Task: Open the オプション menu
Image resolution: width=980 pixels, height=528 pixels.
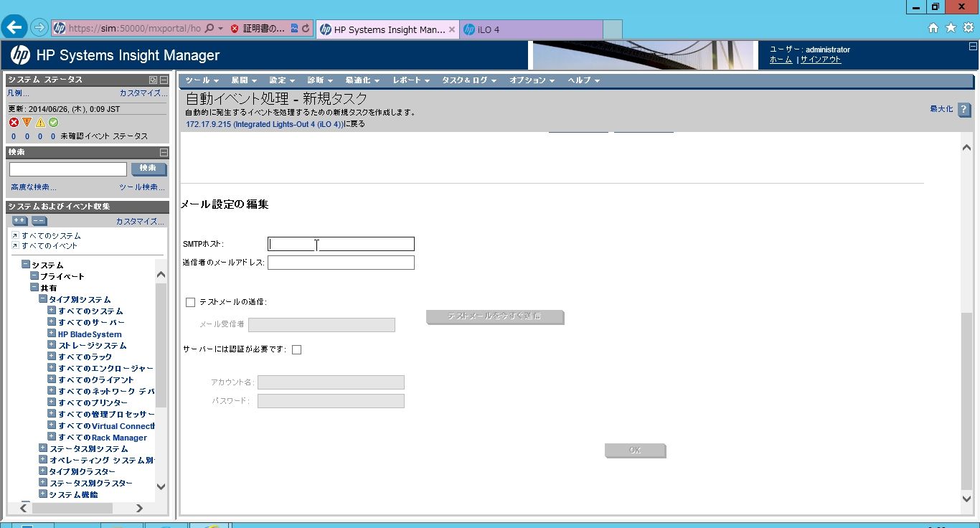Action: click(532, 80)
